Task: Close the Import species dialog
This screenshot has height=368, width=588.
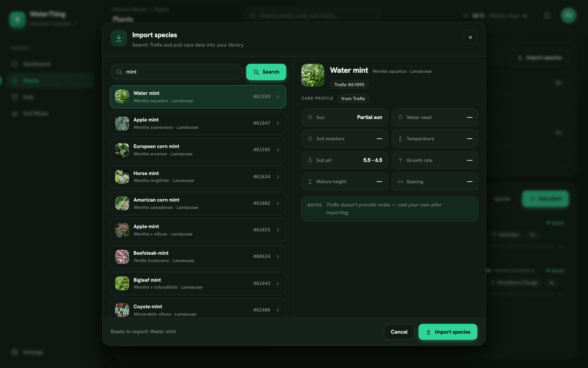Action: coord(470,37)
